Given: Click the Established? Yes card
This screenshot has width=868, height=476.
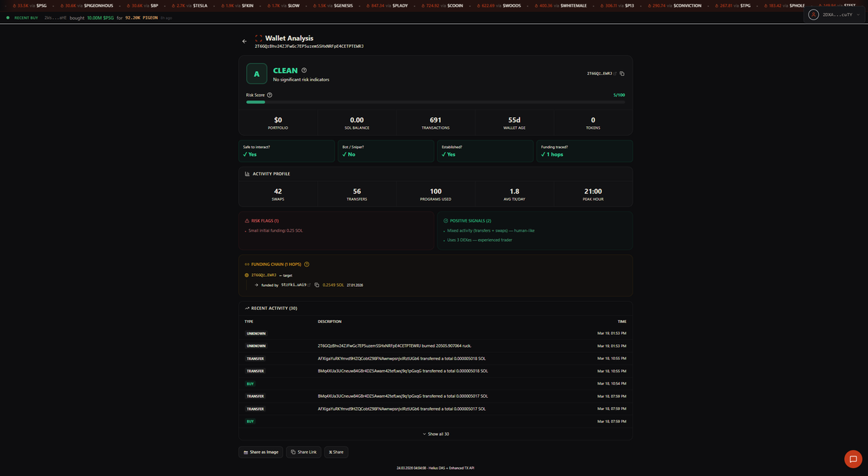Looking at the screenshot, I should 486,151.
